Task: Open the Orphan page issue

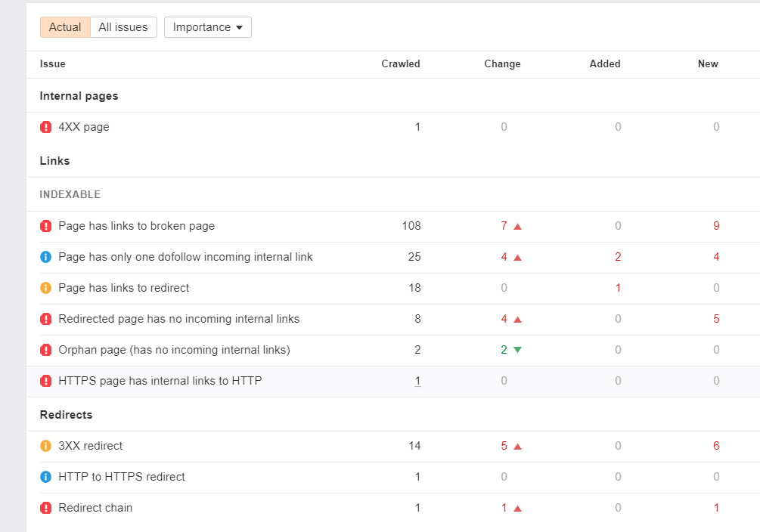Action: coord(175,350)
